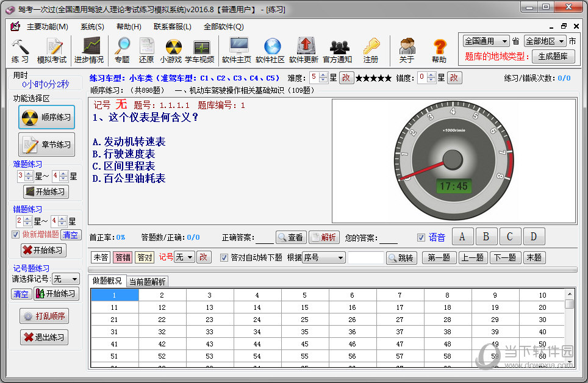The image size is (588, 383).
Task: Click 清空 next to 做新增错题
Action: coord(71,234)
